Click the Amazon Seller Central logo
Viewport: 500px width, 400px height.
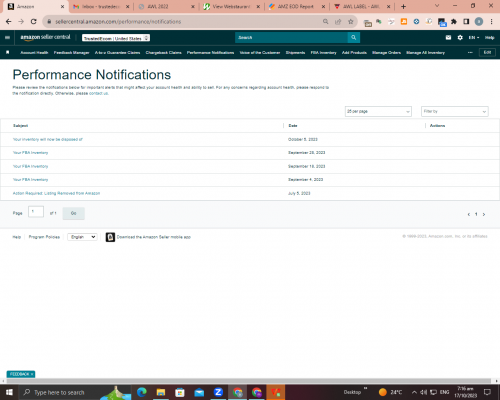coord(45,37)
